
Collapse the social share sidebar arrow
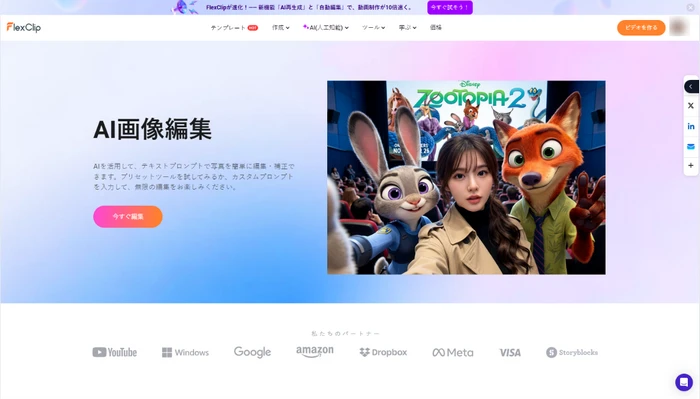pyautogui.click(x=691, y=86)
